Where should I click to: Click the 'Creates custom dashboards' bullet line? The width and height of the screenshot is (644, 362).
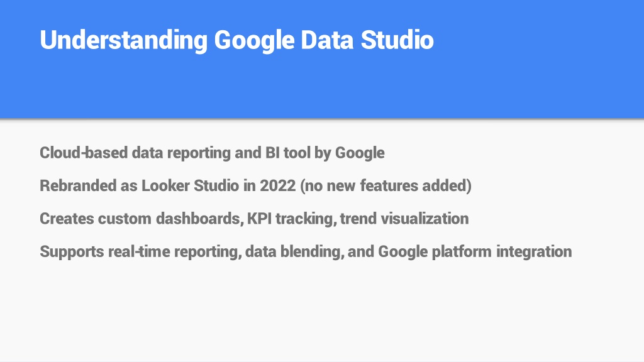coord(254,218)
